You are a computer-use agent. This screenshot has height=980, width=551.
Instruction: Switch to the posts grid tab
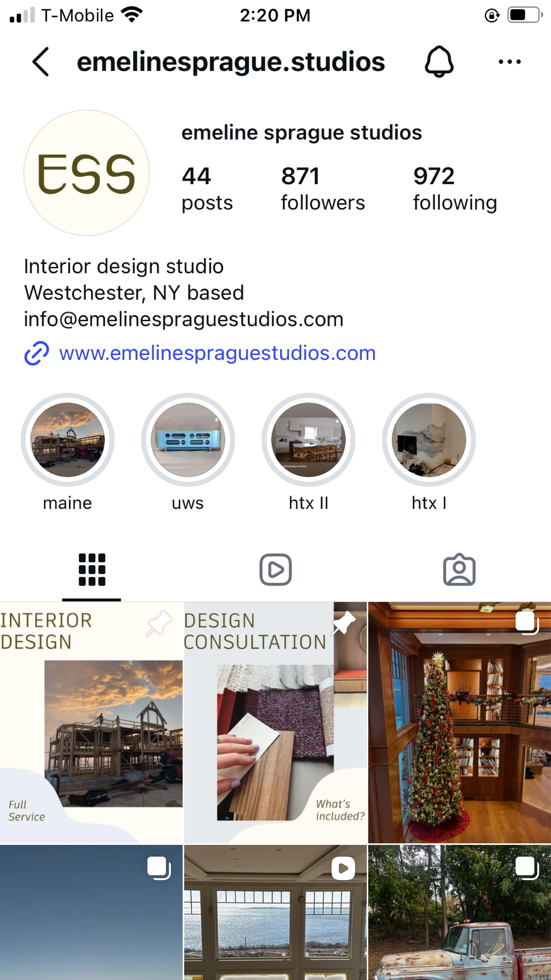pyautogui.click(x=92, y=570)
